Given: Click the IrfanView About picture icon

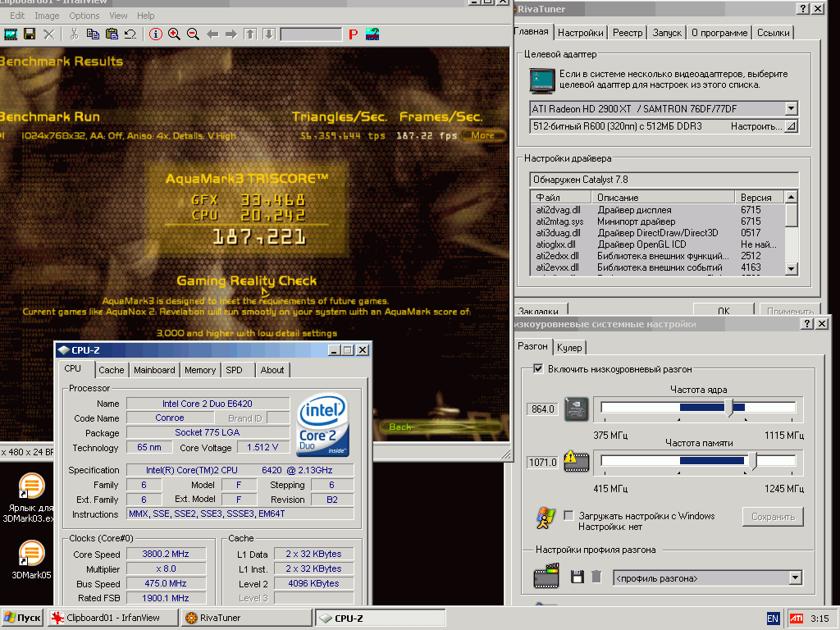Looking at the screenshot, I should coord(372,34).
